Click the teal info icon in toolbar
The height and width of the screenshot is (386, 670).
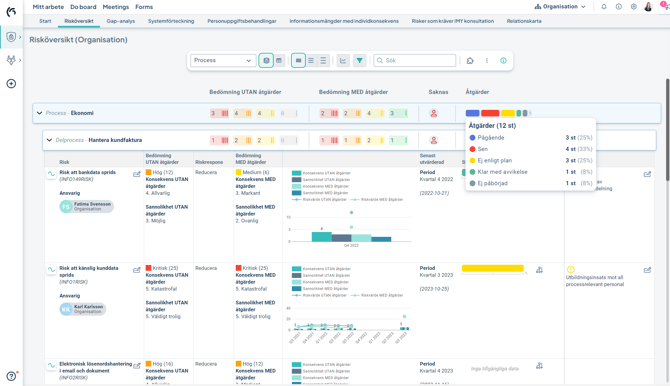click(503, 61)
